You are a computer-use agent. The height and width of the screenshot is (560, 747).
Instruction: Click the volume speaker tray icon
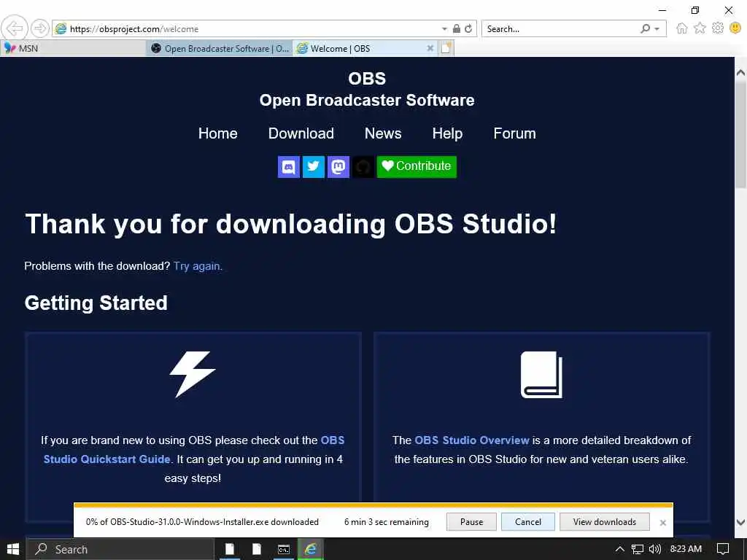[655, 550]
